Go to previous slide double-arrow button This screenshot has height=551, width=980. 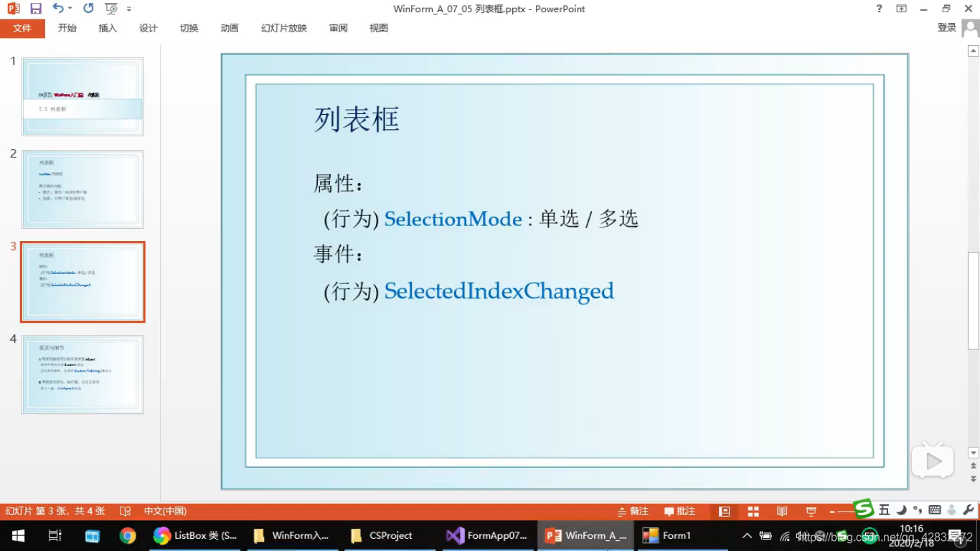[974, 466]
